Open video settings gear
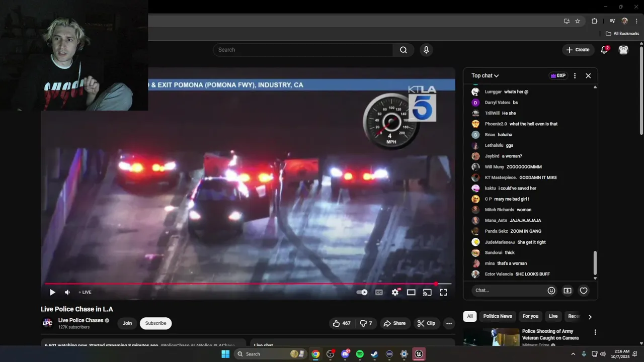 pyautogui.click(x=395, y=292)
